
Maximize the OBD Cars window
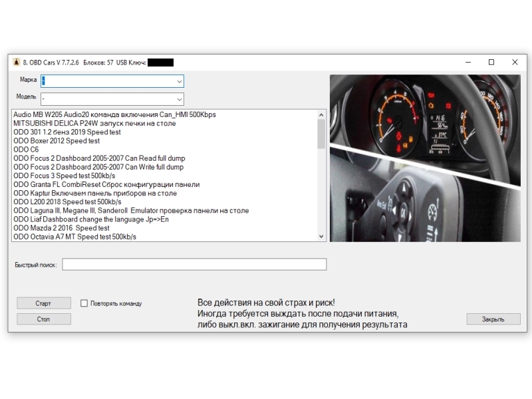[x=491, y=62]
